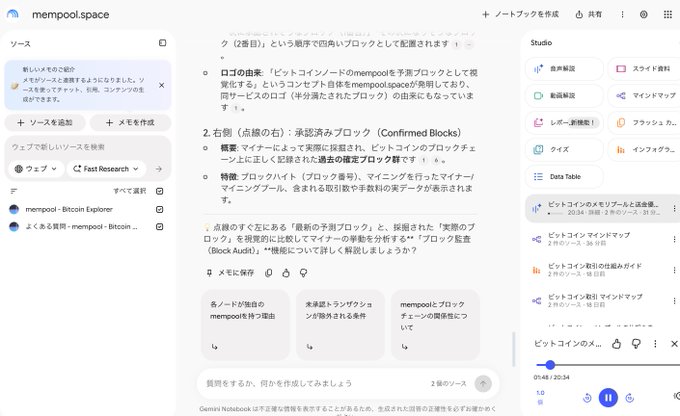Dislike the playing audio with thumbs down

pyautogui.click(x=636, y=344)
